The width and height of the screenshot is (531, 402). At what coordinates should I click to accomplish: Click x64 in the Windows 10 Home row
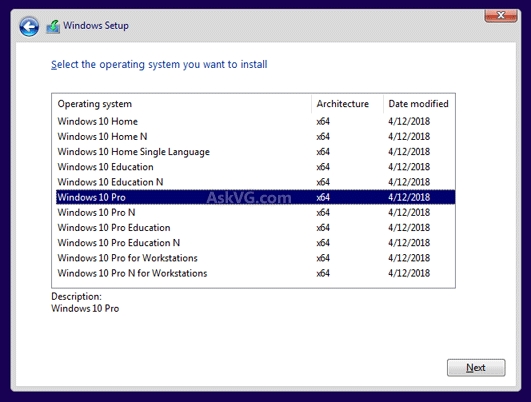point(323,121)
